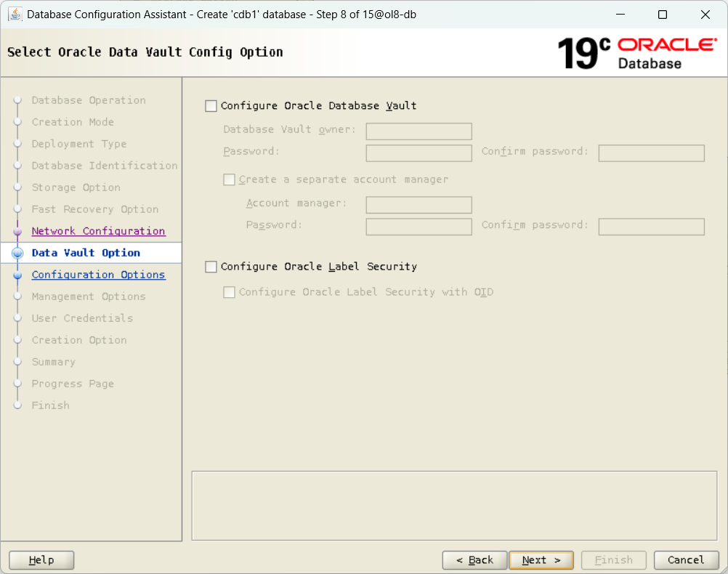
Task: Click the Progress Page step
Action: point(73,384)
